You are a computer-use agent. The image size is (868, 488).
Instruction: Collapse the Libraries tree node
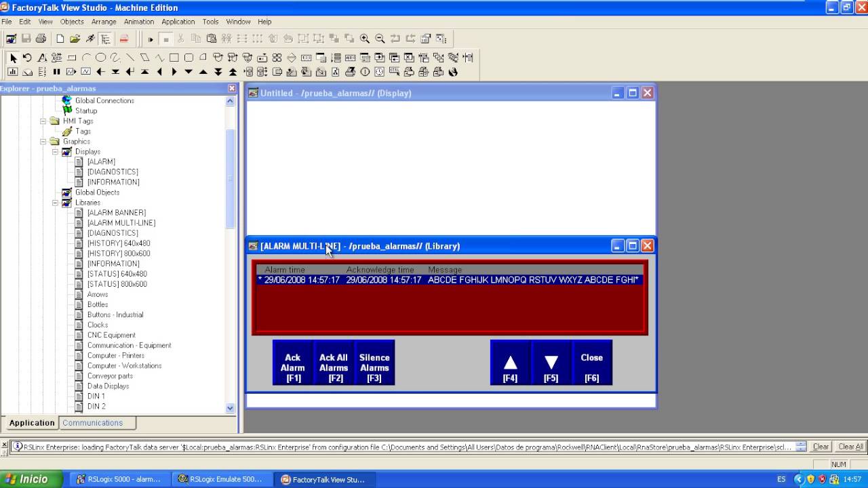click(x=56, y=203)
